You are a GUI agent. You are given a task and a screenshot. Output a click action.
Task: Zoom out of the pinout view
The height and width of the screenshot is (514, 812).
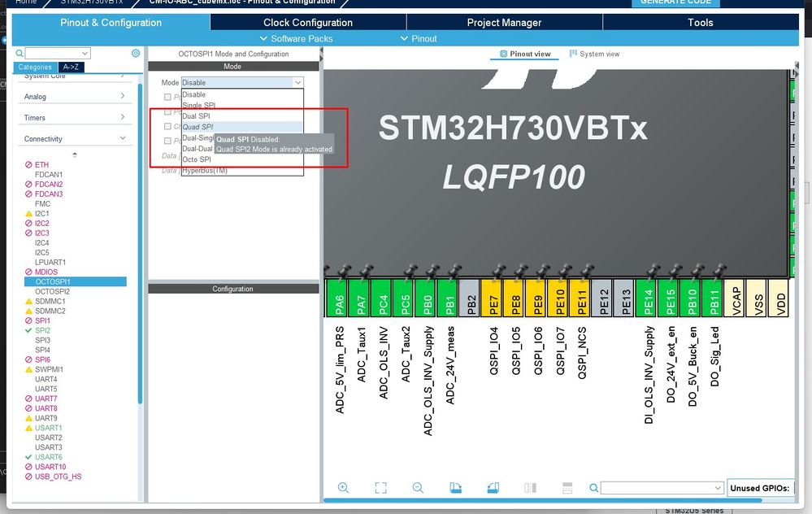(418, 488)
